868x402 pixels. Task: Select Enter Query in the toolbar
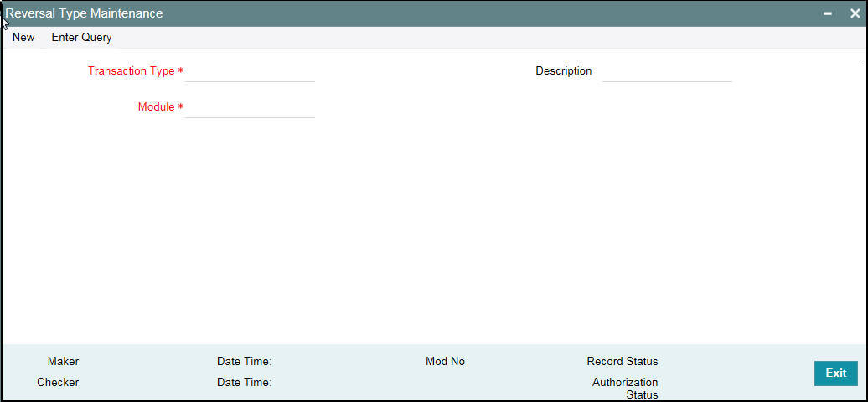click(x=81, y=37)
